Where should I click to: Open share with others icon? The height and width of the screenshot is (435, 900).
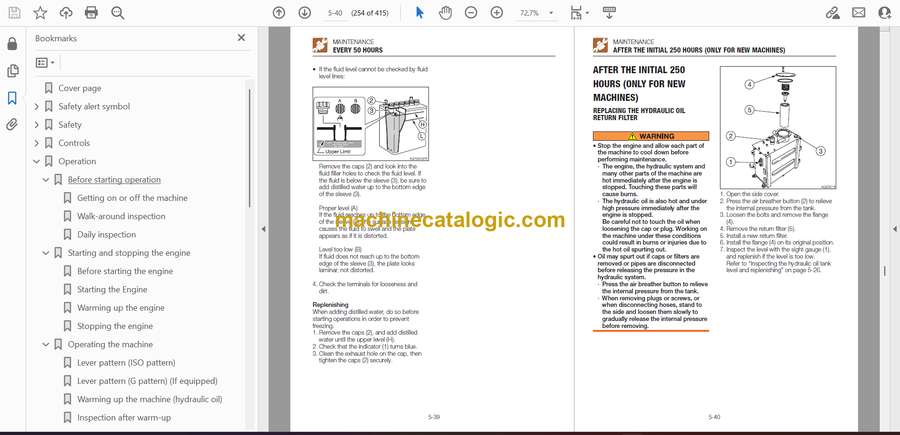tap(885, 13)
